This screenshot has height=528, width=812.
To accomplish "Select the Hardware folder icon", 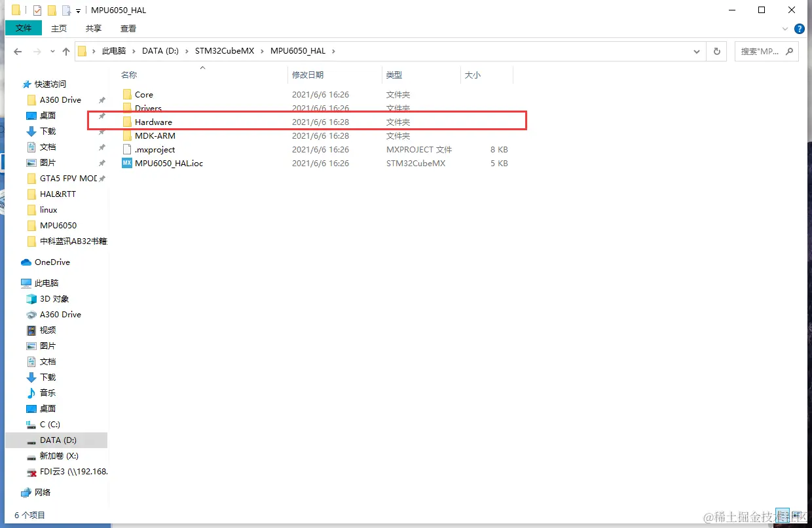I will pos(127,122).
